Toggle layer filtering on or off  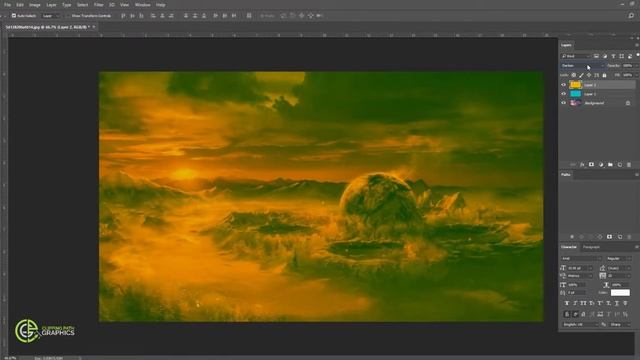638,55
